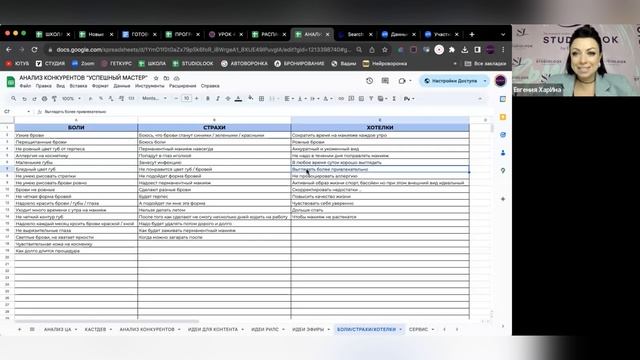Insert comment from the toolbar
Screen dimensions: 640x360
tap(351, 98)
